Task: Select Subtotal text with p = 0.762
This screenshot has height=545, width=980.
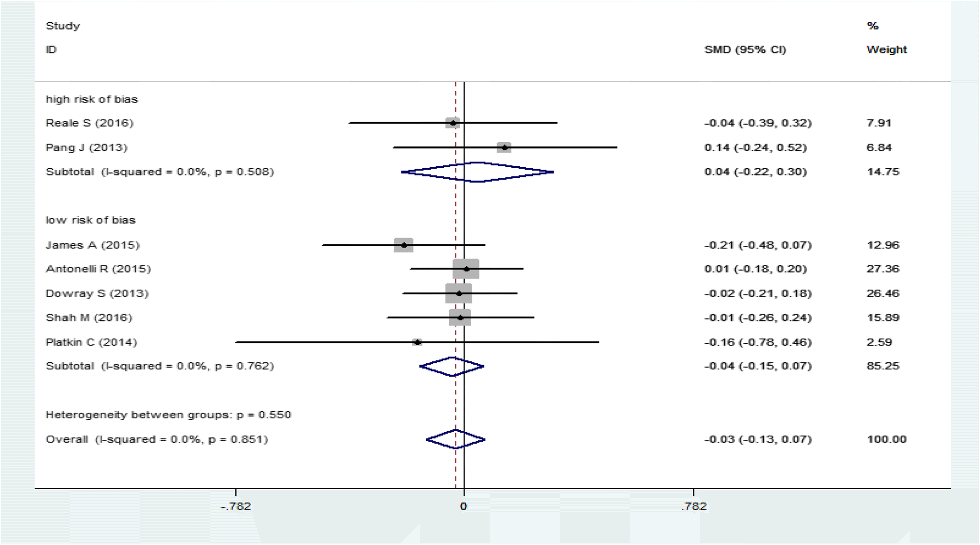Action: [160, 366]
